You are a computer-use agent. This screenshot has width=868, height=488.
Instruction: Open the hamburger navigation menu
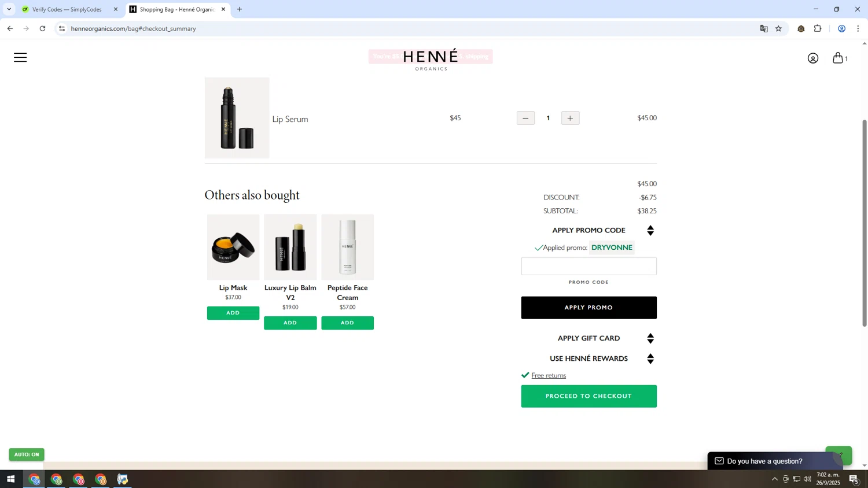coord(20,57)
